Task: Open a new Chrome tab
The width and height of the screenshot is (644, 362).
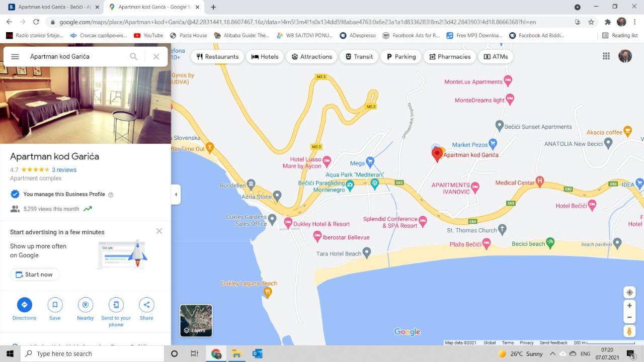Action: (x=213, y=7)
